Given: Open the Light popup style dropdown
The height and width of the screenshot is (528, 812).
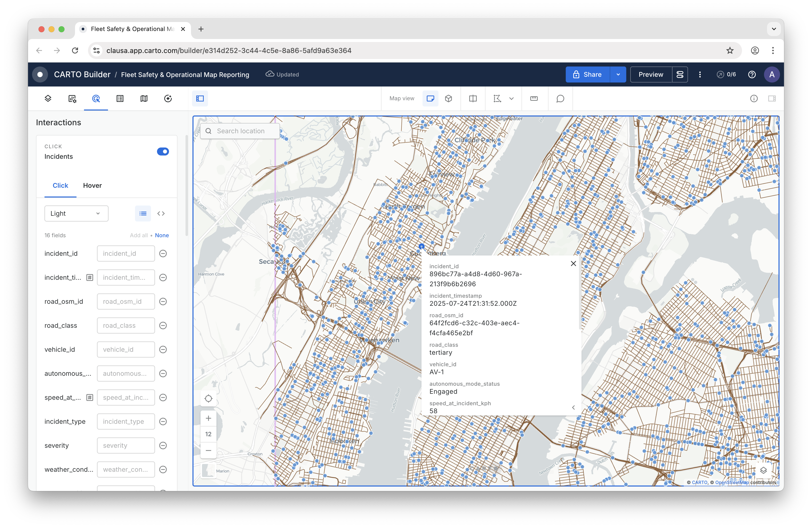Looking at the screenshot, I should pyautogui.click(x=76, y=213).
